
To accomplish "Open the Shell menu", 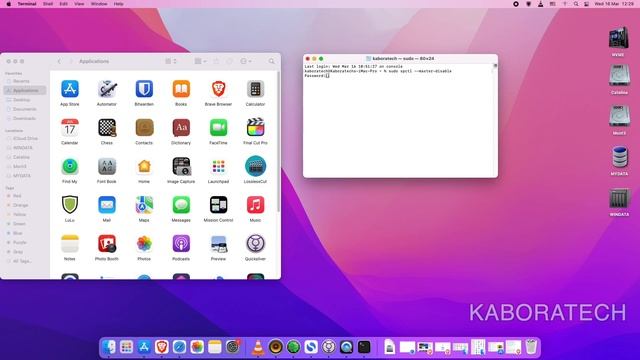I will (48, 4).
